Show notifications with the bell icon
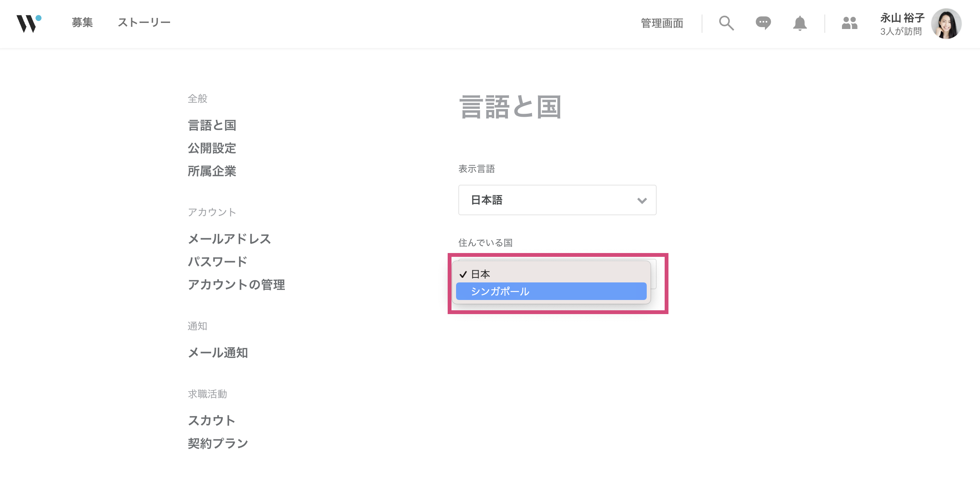Screen dimensions: 980x503 click(x=800, y=23)
